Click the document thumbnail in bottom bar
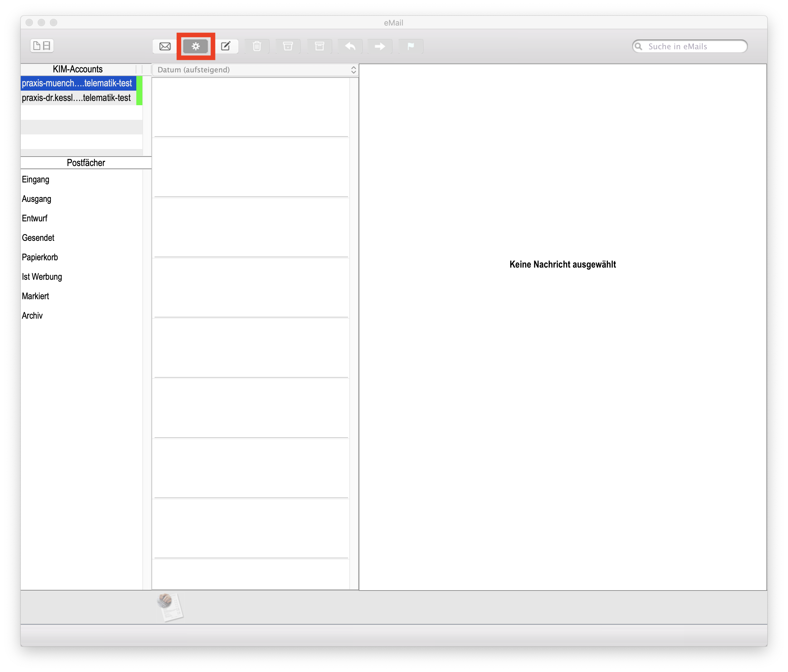 pos(170,607)
